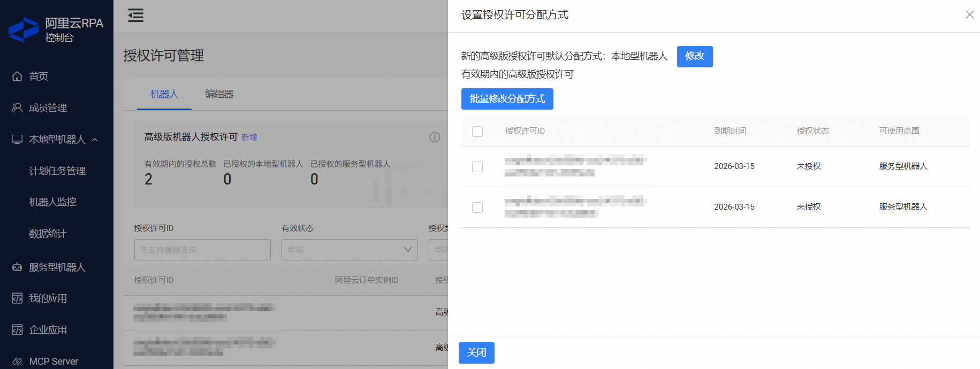The image size is (980, 369).
Task: Click the 授权状态 column header
Action: (x=812, y=131)
